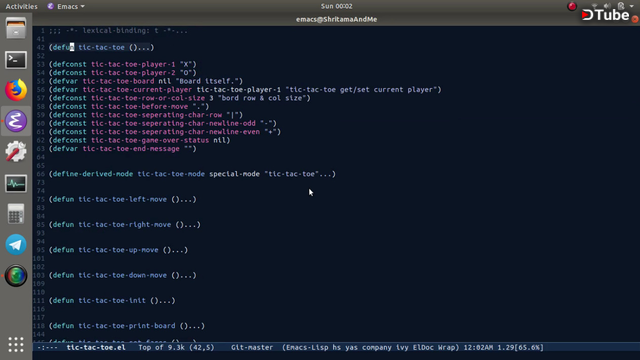Open Telegram from the dock
The height and width of the screenshot is (360, 640).
[x=16, y=244]
